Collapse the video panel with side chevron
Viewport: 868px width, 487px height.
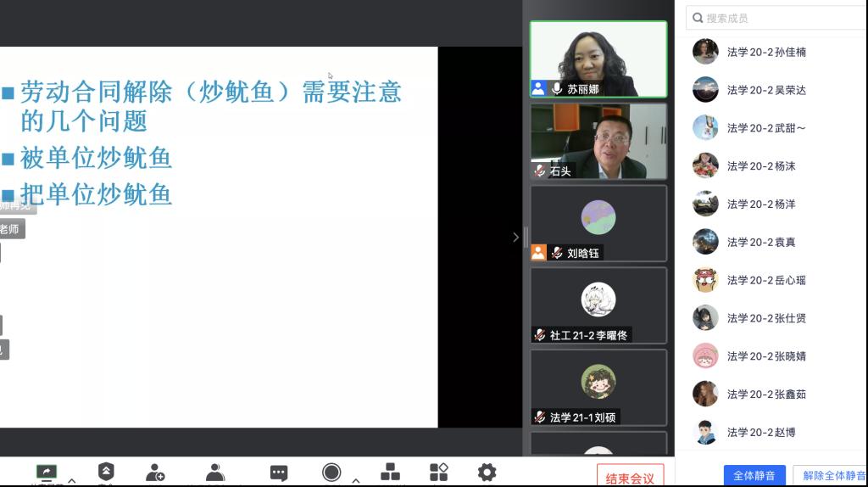coord(515,238)
